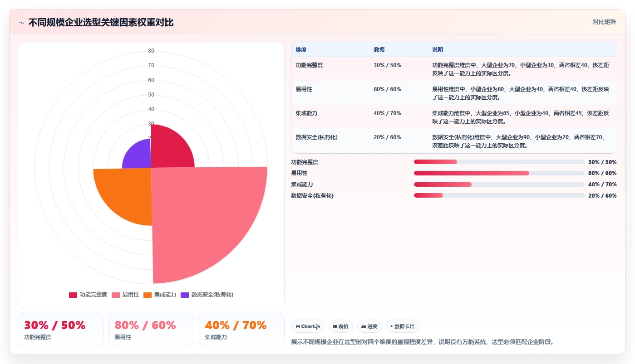Image resolution: width=635 pixels, height=364 pixels.
Task: Toggle the 易用性 legend item
Action: click(125, 295)
